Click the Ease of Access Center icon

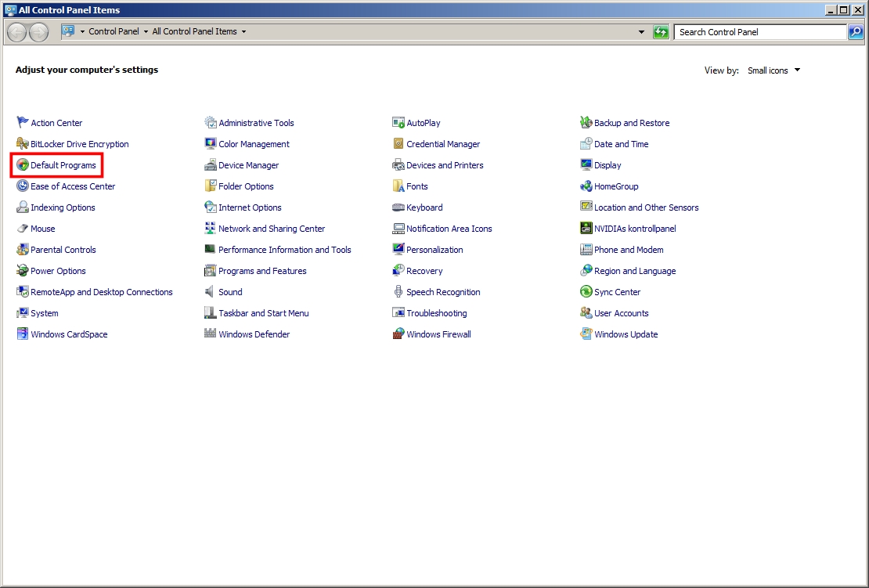(x=22, y=186)
